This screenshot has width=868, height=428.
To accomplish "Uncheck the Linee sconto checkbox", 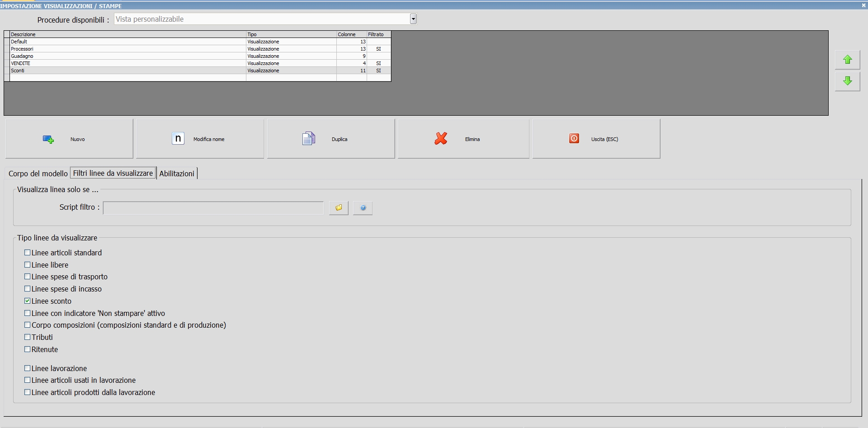I will [x=28, y=301].
